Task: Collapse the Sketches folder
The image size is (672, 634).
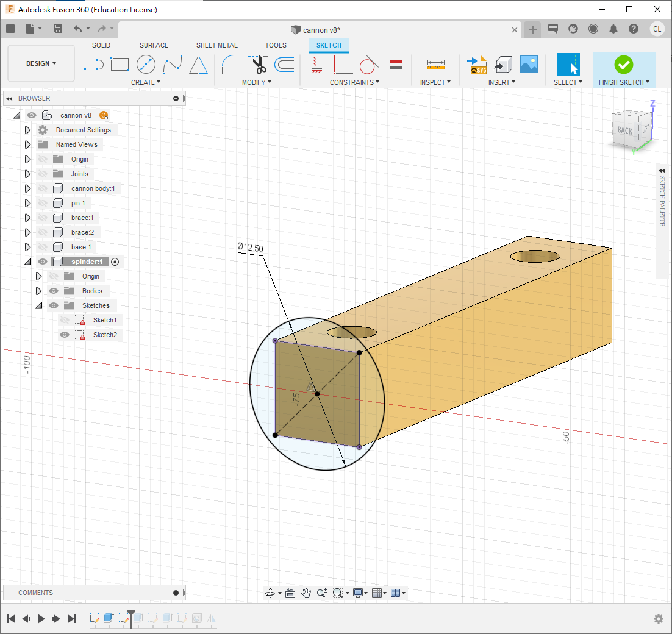Action: [x=38, y=305]
